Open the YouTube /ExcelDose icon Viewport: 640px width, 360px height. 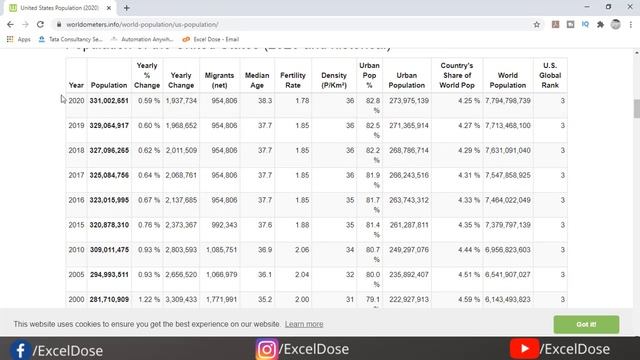click(x=524, y=349)
